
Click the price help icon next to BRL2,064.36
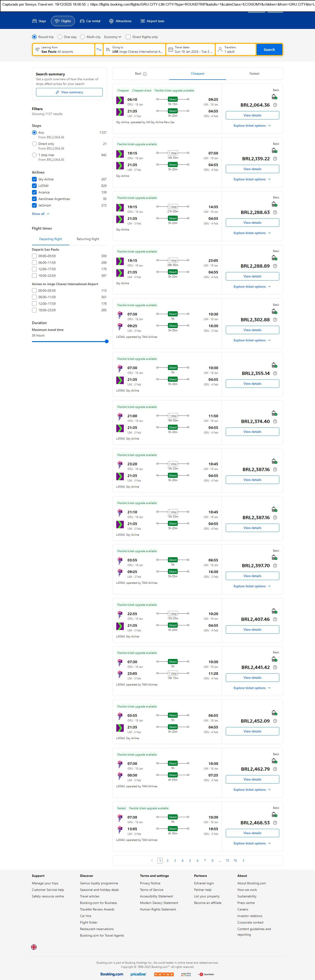275,105
